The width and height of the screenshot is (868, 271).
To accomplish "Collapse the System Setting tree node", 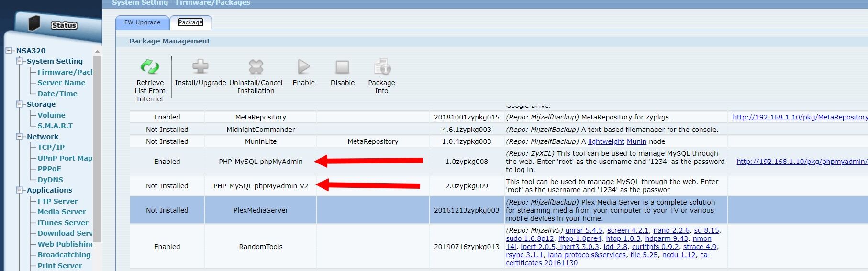I will point(20,61).
